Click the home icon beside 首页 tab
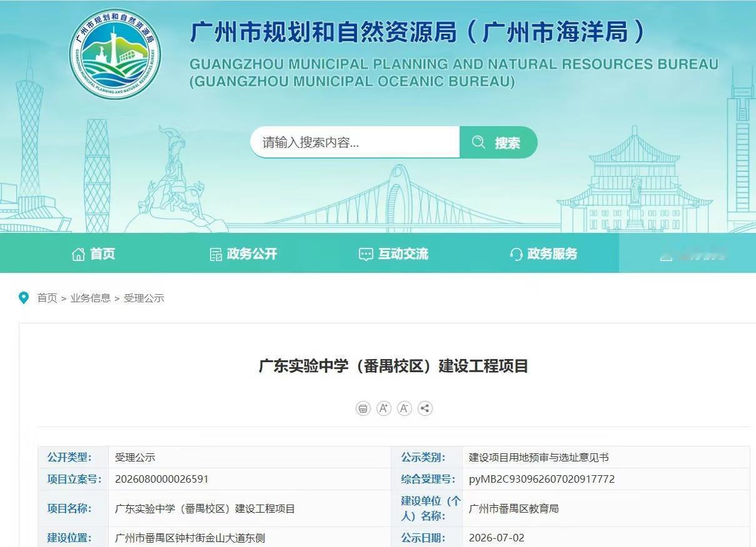Viewport: 756px width, 547px height. point(78,254)
